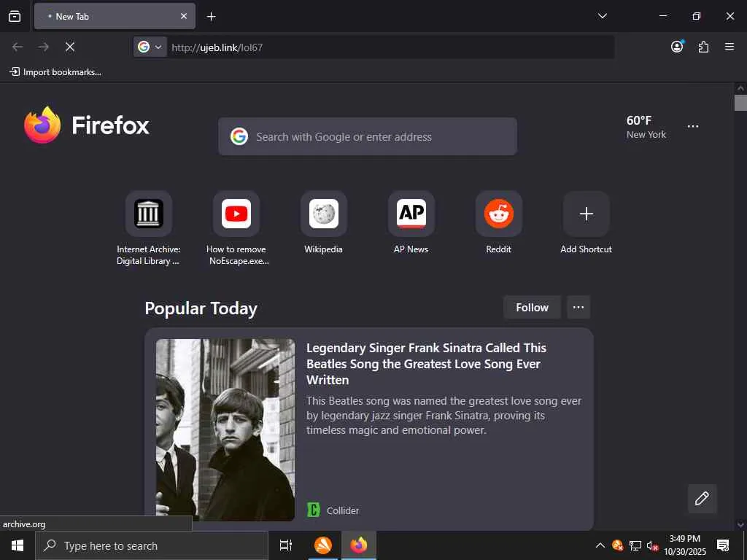Click the address bar showing ujeb.link
This screenshot has width=747, height=560.
[390, 47]
